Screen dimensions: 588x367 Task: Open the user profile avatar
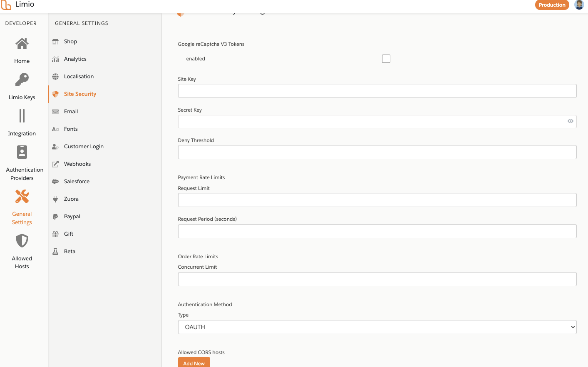tap(579, 5)
